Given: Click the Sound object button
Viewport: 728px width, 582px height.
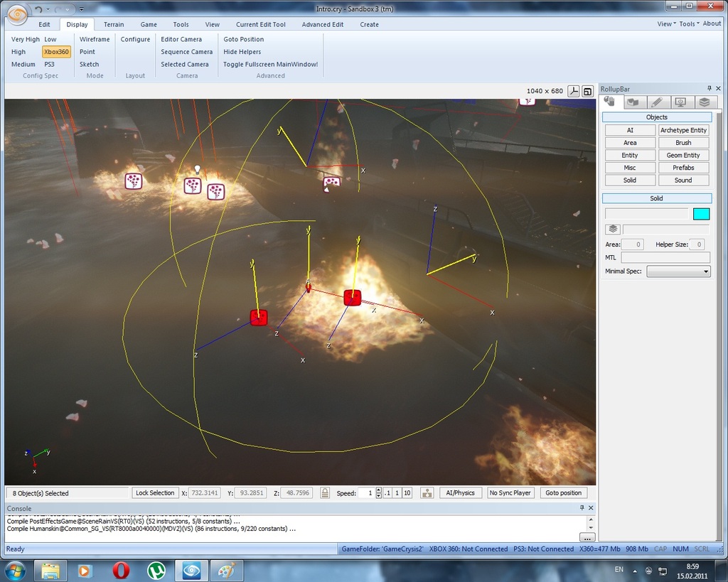Looking at the screenshot, I should point(683,180).
